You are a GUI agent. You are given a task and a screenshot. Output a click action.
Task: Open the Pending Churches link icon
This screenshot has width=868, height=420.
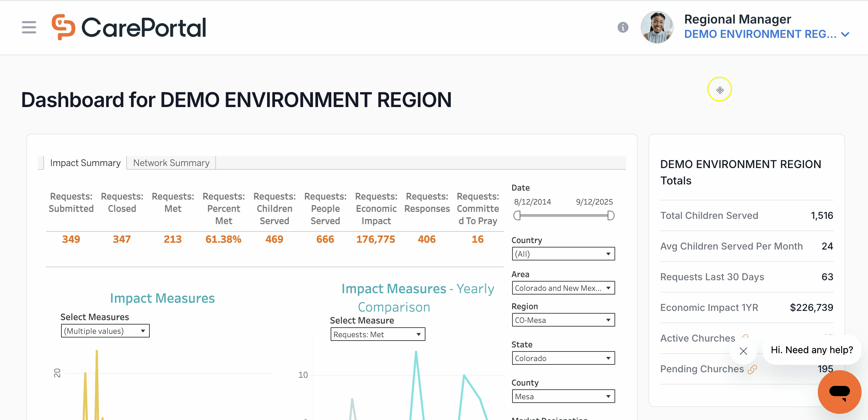point(752,369)
